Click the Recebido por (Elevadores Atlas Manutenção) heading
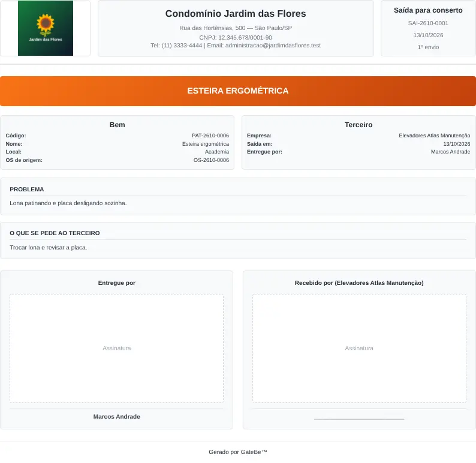This screenshot has width=476, height=463. (359, 283)
